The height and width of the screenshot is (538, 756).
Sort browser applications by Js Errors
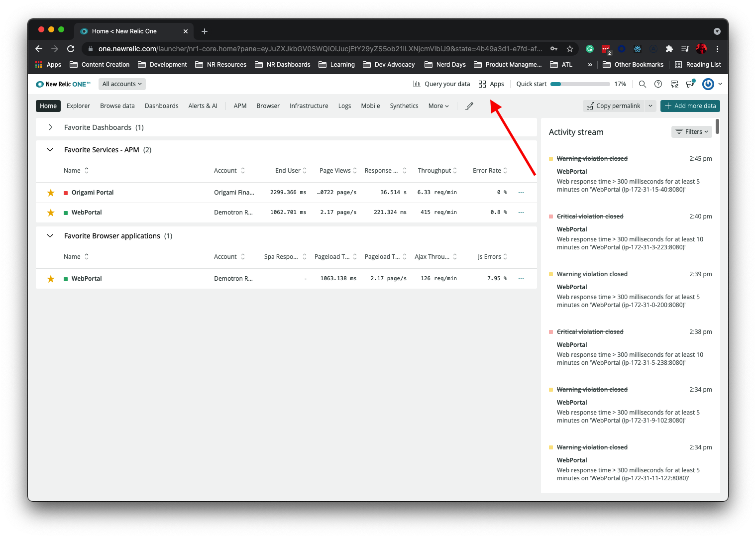coord(493,257)
